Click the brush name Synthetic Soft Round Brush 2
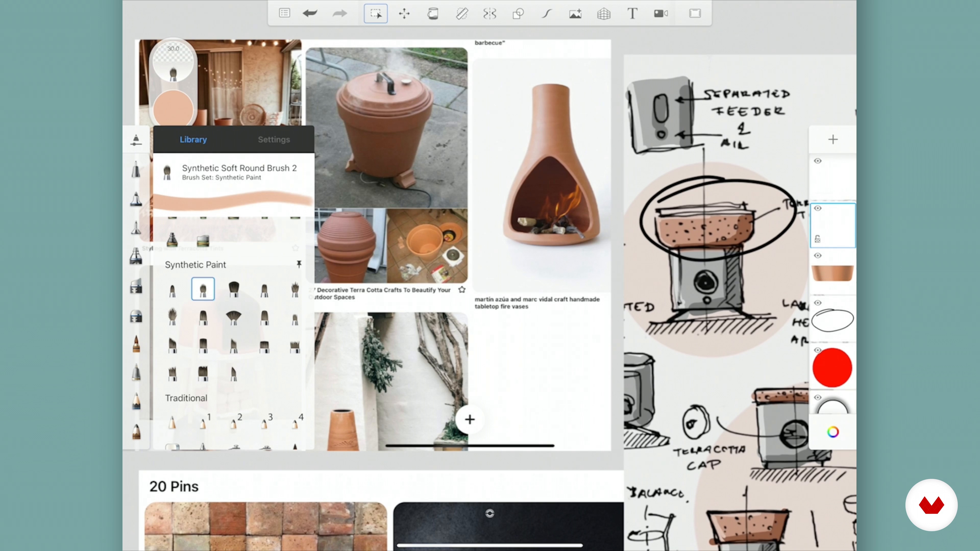The height and width of the screenshot is (551, 980). (239, 168)
